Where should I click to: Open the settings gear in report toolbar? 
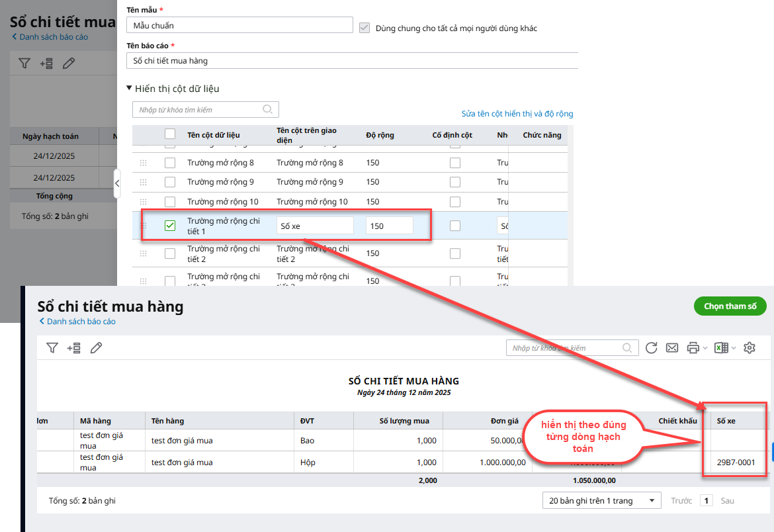pyautogui.click(x=750, y=348)
